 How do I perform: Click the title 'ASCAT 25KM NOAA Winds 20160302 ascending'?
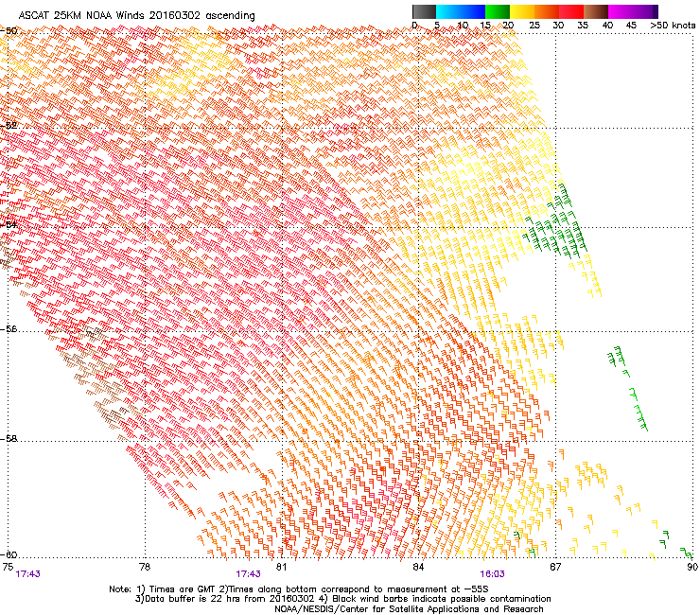[x=136, y=16]
